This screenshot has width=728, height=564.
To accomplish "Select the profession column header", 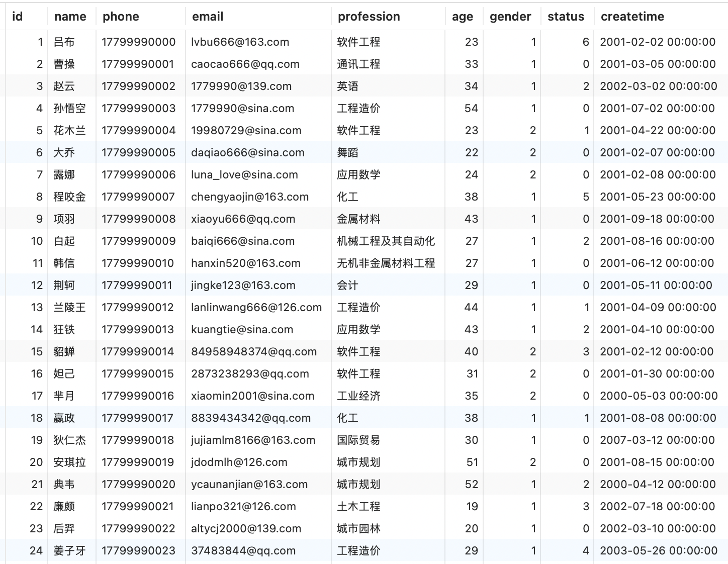I will click(369, 17).
